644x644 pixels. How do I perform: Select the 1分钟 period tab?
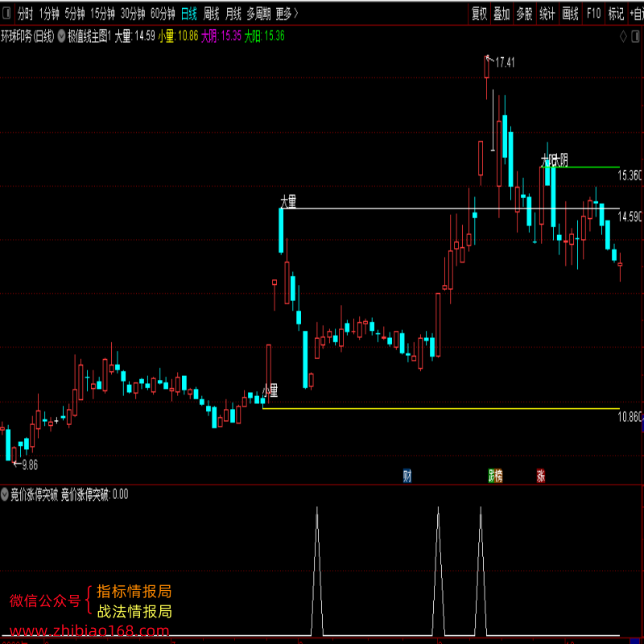[49, 14]
